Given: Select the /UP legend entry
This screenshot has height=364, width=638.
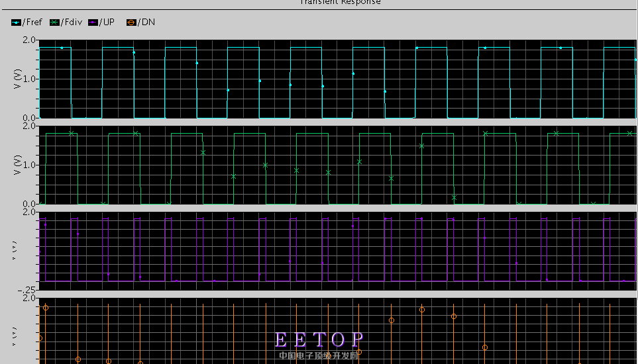Looking at the screenshot, I should (x=102, y=23).
